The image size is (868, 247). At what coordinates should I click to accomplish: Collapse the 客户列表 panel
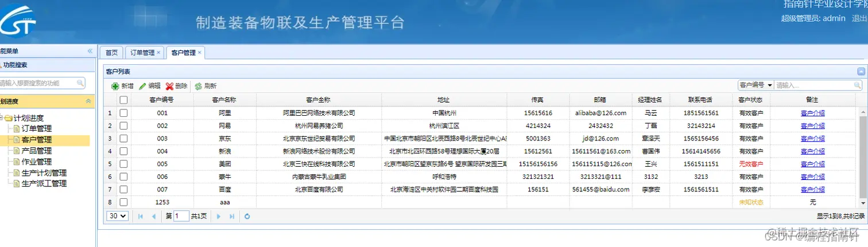click(861, 72)
